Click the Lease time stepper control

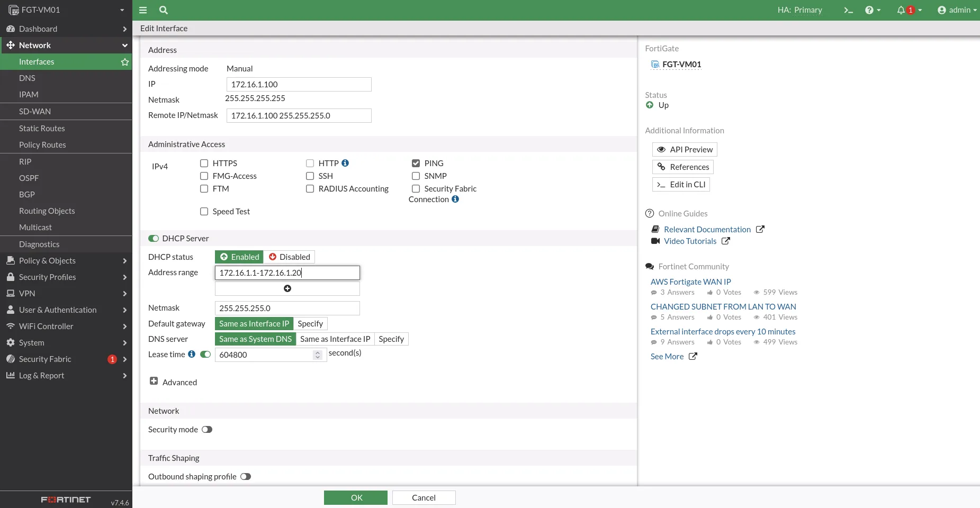318,355
